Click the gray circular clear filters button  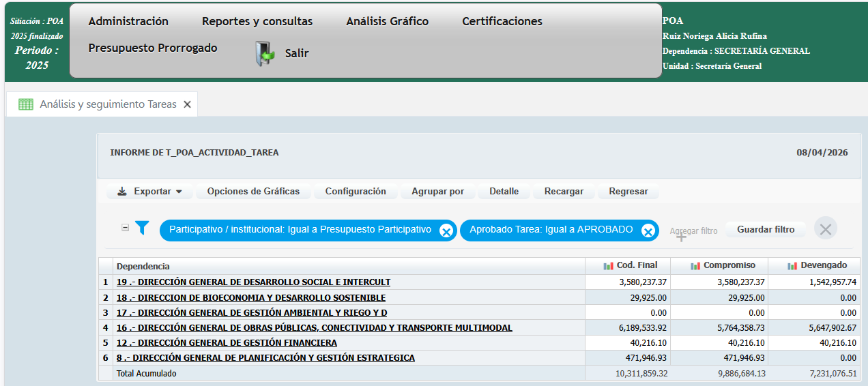tap(826, 228)
